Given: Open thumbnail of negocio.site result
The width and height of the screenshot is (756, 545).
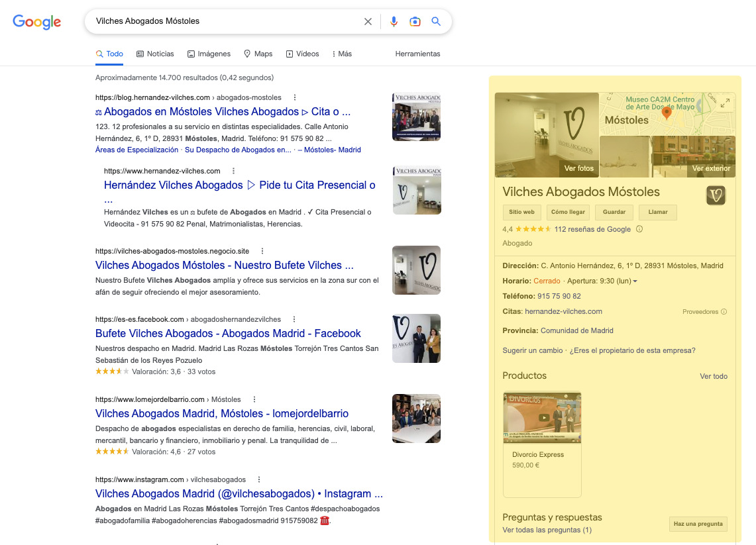Looking at the screenshot, I should click(417, 270).
